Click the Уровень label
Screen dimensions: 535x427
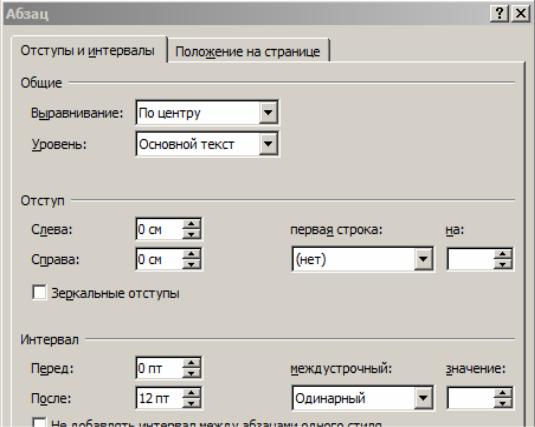[59, 144]
